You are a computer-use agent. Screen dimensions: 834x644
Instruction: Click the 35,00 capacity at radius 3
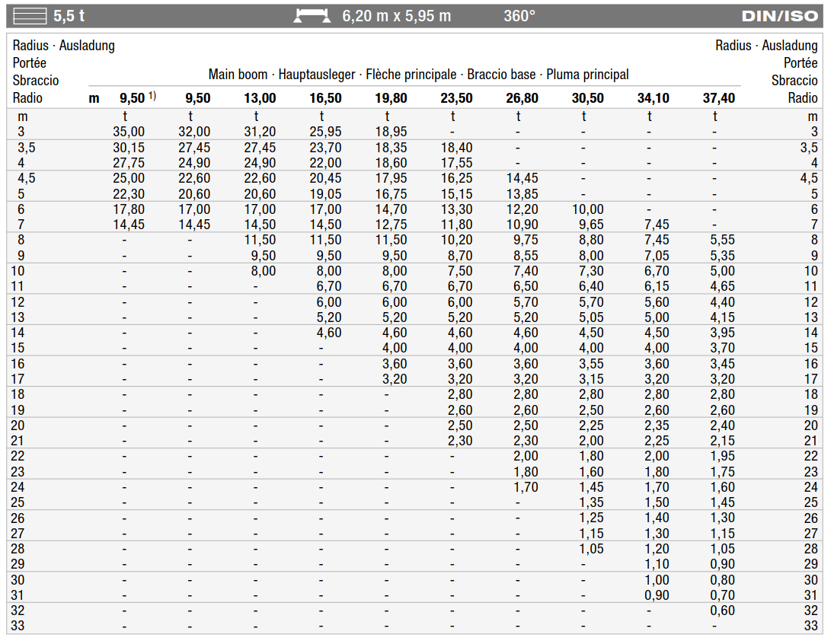click(x=129, y=132)
